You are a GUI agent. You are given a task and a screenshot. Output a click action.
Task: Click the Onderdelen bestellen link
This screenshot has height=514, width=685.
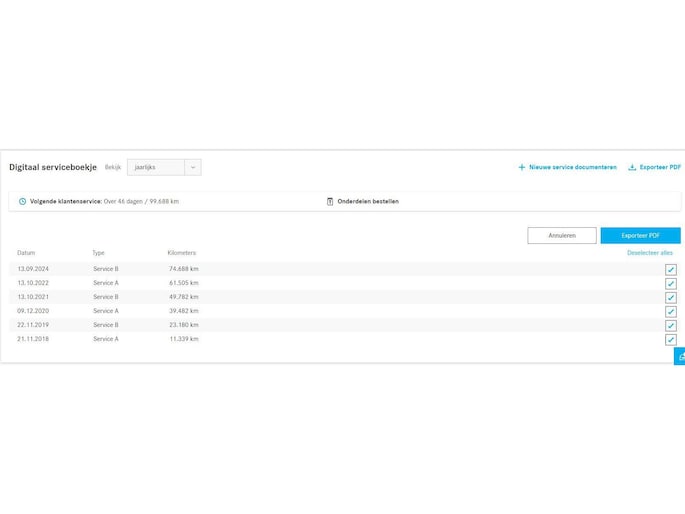367,201
